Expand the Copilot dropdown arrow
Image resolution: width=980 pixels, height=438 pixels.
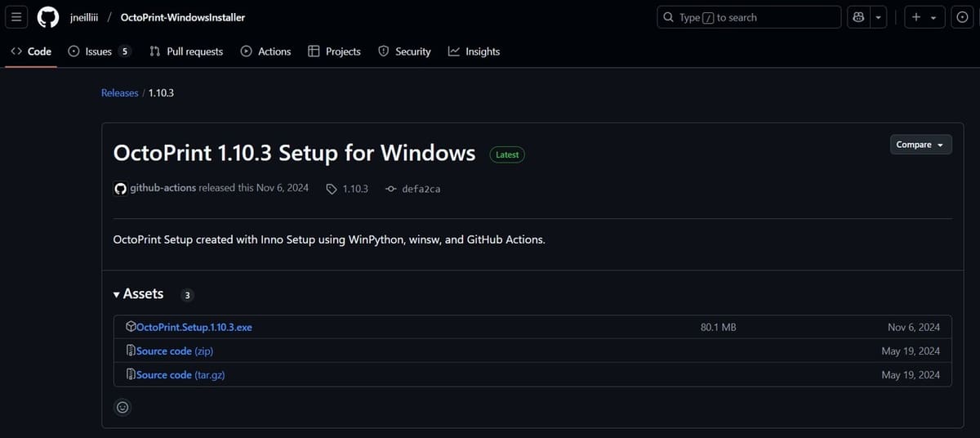click(x=879, y=17)
